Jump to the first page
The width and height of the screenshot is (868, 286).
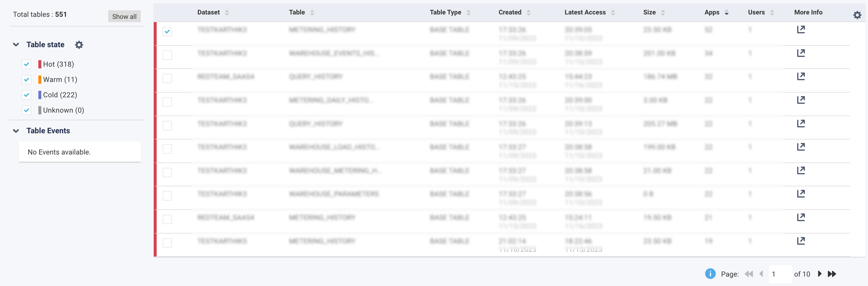749,274
